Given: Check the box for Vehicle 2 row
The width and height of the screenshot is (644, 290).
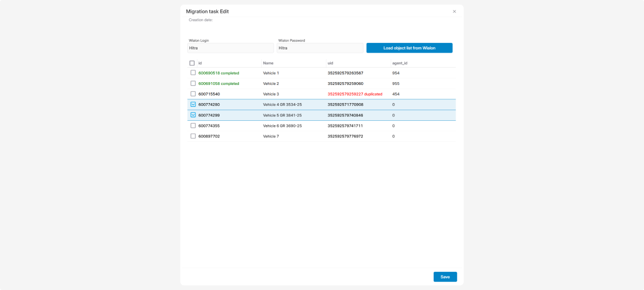Looking at the screenshot, I should coord(193,83).
